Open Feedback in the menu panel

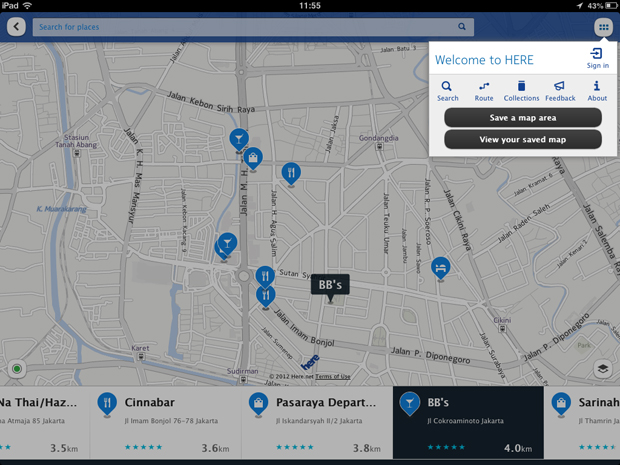(x=560, y=91)
